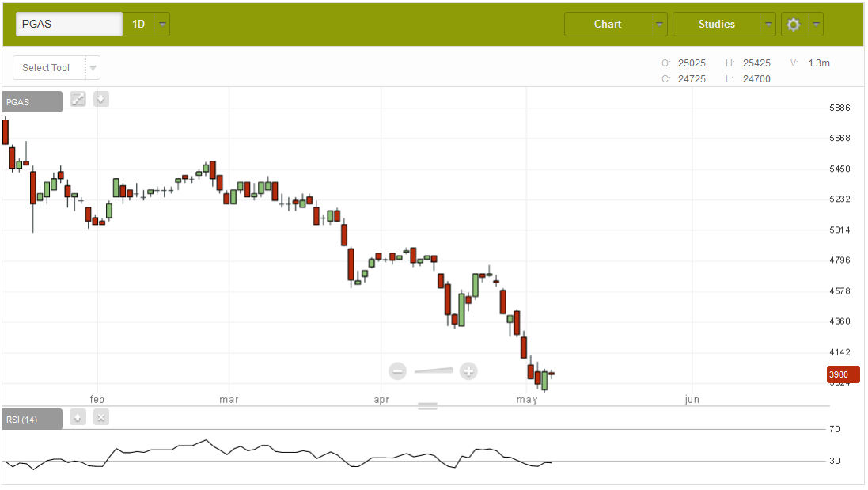The image size is (868, 490).
Task: Close the RSI (14) study panel
Action: coord(101,417)
